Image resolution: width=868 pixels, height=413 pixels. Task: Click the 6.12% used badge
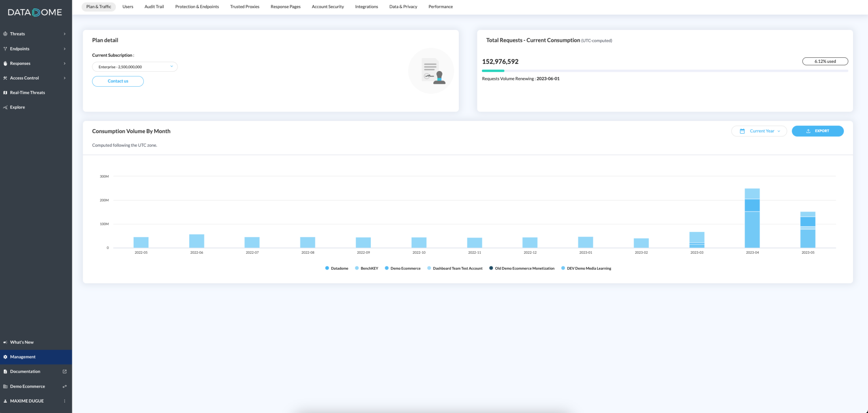(x=825, y=61)
